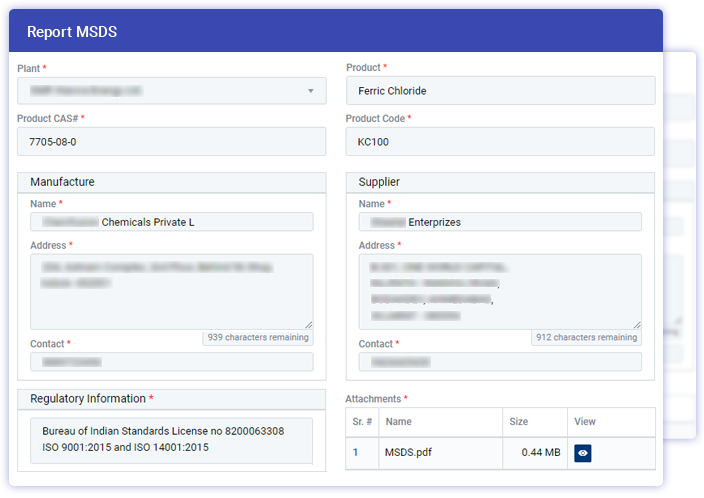The image size is (704, 498).
Task: Click the Sr. # column header
Action: 362,422
